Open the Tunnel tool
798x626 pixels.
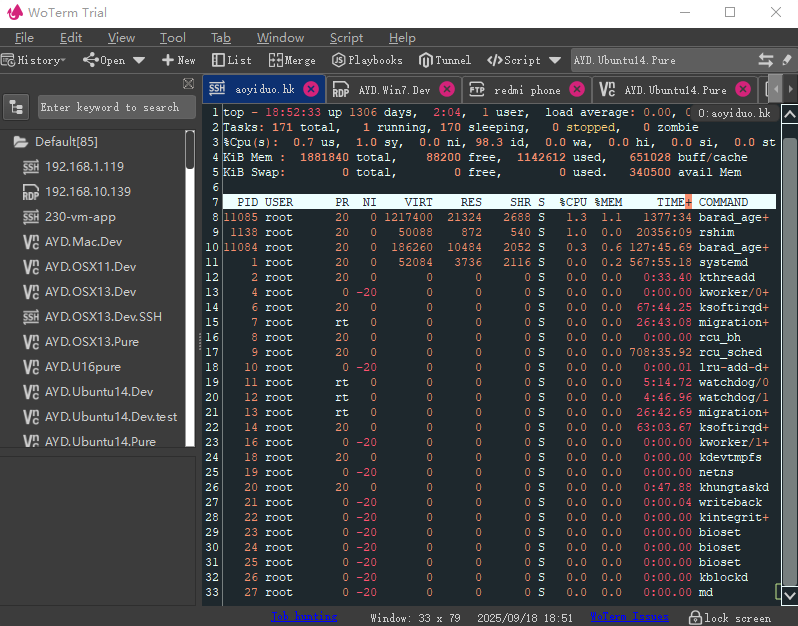pyautogui.click(x=445, y=60)
